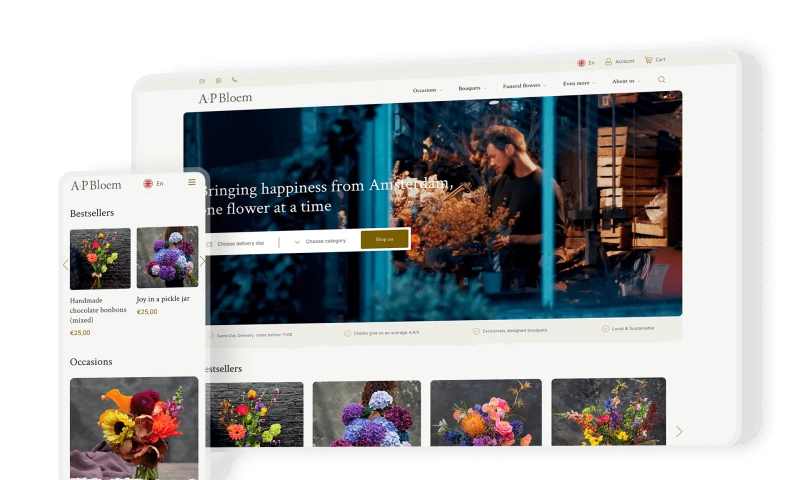Open phone thumbnail of purple hydrangea bouquet
Viewport: 800px width, 480px height.
167,257
